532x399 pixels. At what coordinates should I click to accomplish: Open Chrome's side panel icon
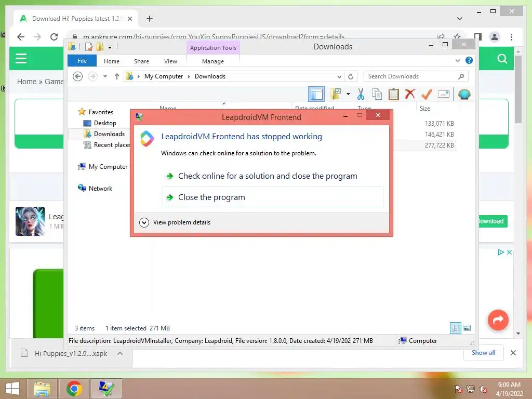pos(478,36)
